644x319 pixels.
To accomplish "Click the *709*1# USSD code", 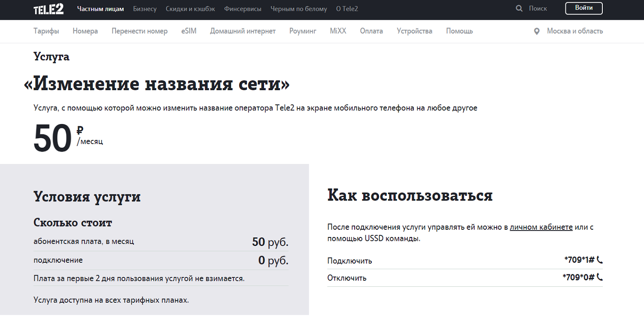I will pos(579,260).
